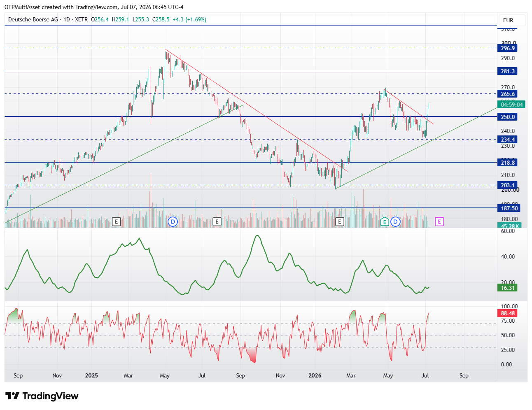The image size is (532, 410).
Task: Click the 88.48 red oscillator value label
Action: [508, 313]
